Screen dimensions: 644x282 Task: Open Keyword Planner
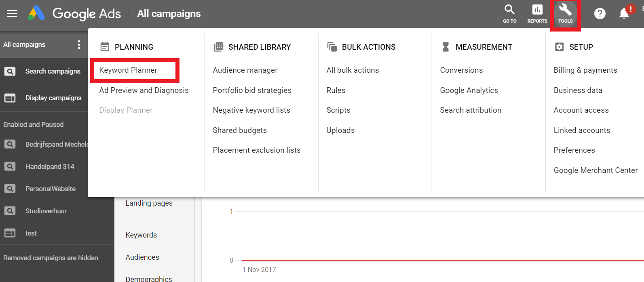[128, 70]
